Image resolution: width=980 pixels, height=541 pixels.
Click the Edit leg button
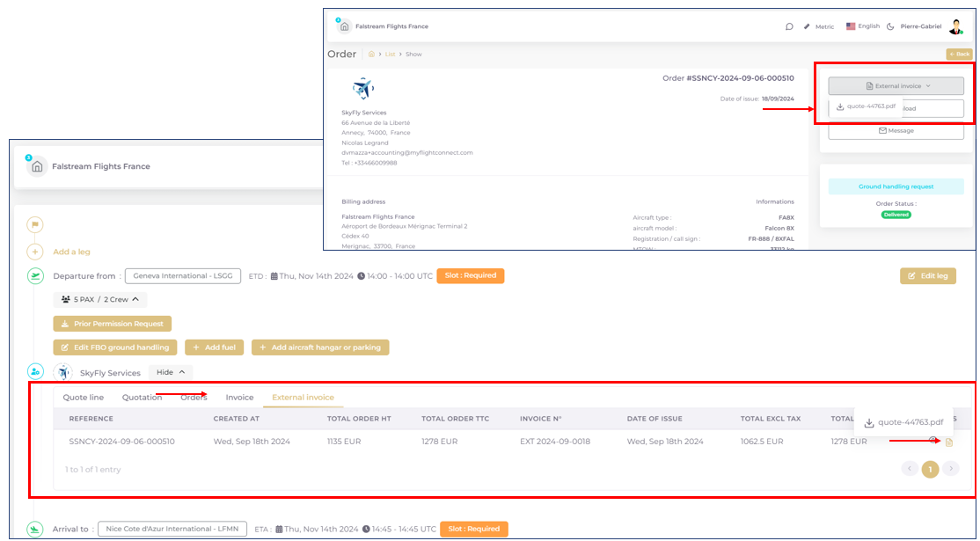[x=928, y=276]
